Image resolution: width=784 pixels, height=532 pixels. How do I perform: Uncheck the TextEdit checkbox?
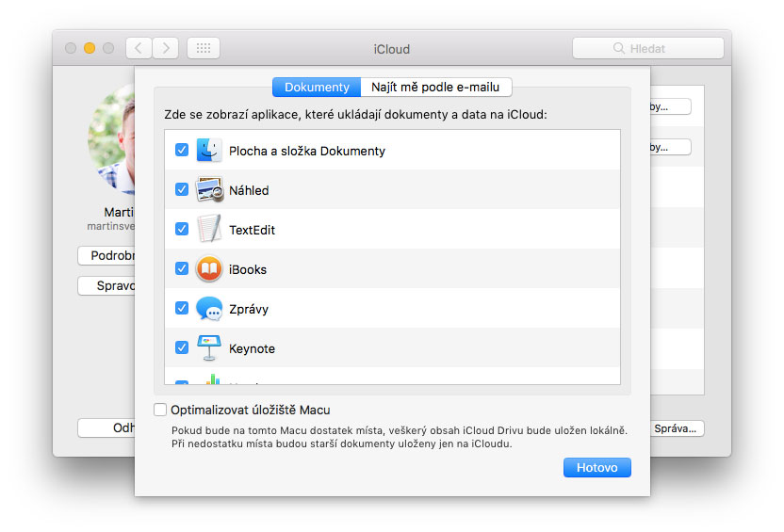tap(182, 229)
